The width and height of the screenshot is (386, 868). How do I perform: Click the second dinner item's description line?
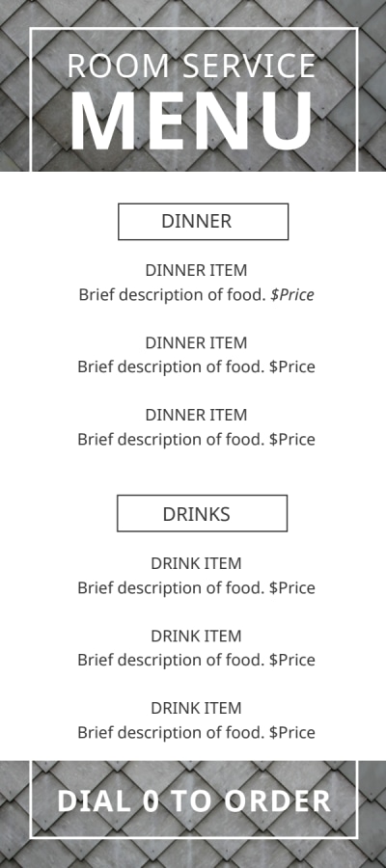click(196, 367)
